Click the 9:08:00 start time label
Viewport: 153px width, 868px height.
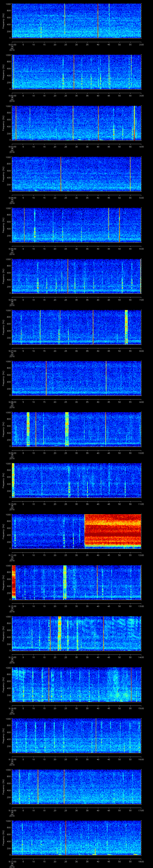pyautogui.click(x=12, y=402)
